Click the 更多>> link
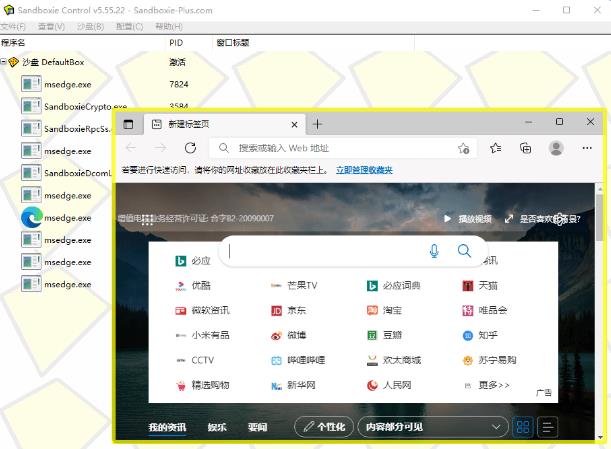This screenshot has width=611, height=449. [493, 385]
